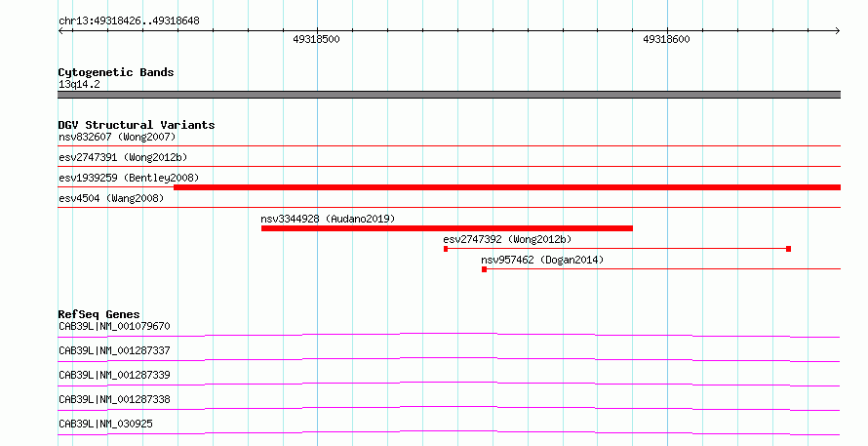868x446 pixels.
Task: Open transcript CAB39L|NM_030925
Action: 105,424
